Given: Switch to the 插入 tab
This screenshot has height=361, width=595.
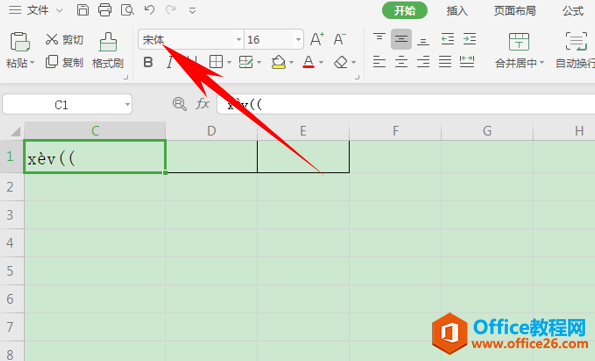Looking at the screenshot, I should [457, 11].
